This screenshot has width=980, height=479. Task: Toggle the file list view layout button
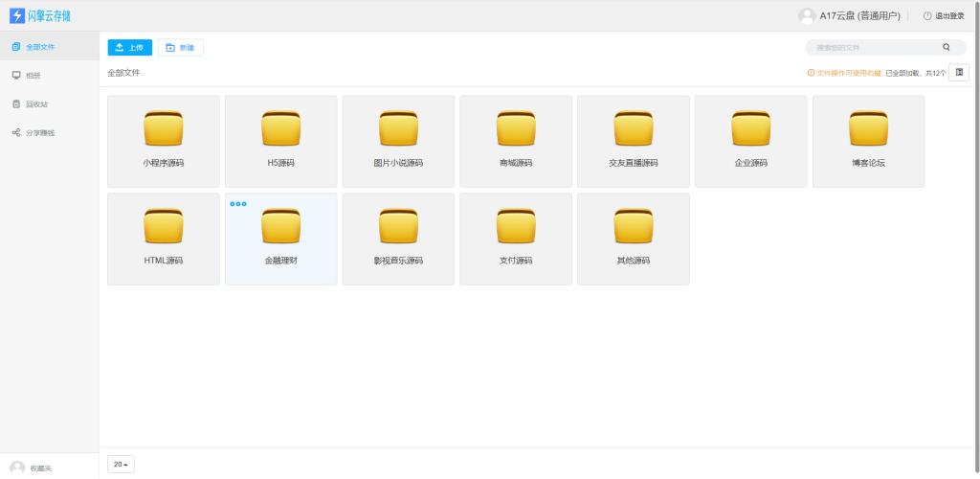959,72
